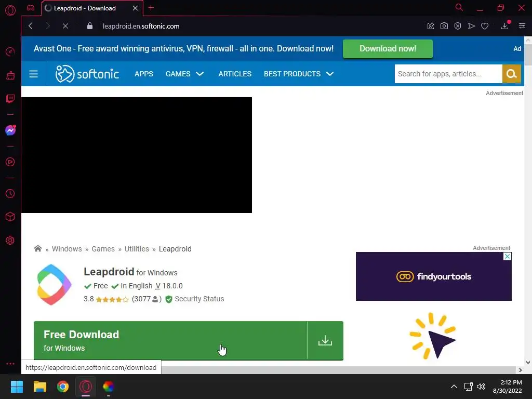
Task: Click the horizontal scrollbar right arrow
Action: [521, 370]
